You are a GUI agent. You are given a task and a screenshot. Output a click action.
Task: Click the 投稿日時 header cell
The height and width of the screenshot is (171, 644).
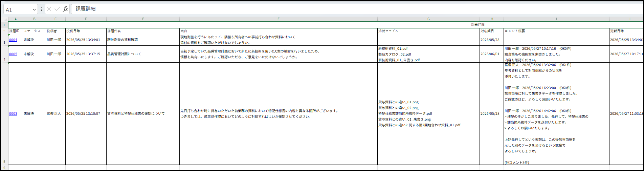point(86,31)
